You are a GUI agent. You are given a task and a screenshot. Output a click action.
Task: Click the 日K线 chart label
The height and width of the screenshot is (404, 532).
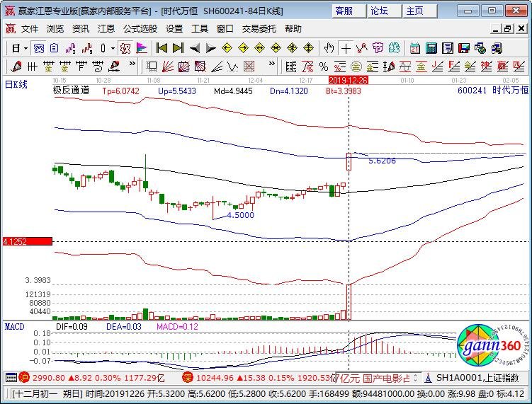pyautogui.click(x=16, y=85)
